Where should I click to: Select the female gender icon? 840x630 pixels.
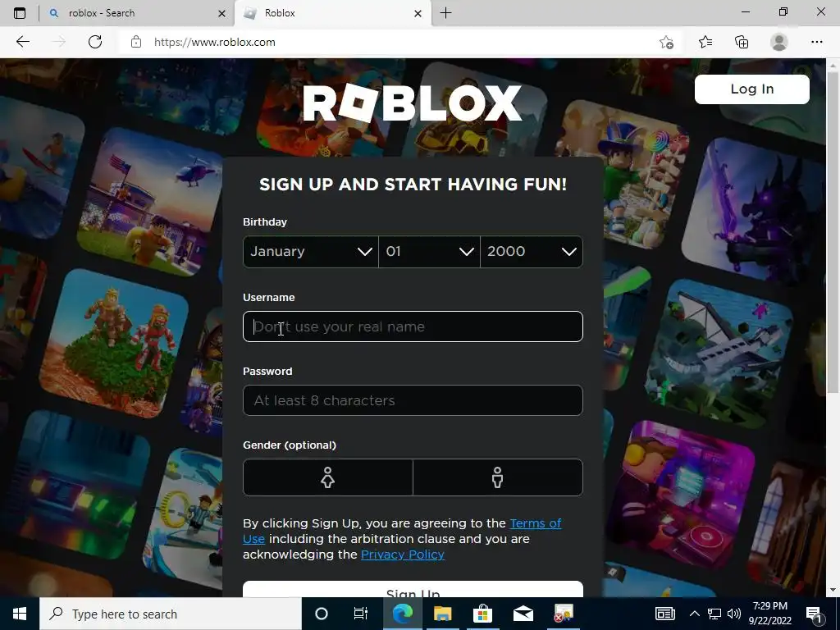tap(328, 477)
